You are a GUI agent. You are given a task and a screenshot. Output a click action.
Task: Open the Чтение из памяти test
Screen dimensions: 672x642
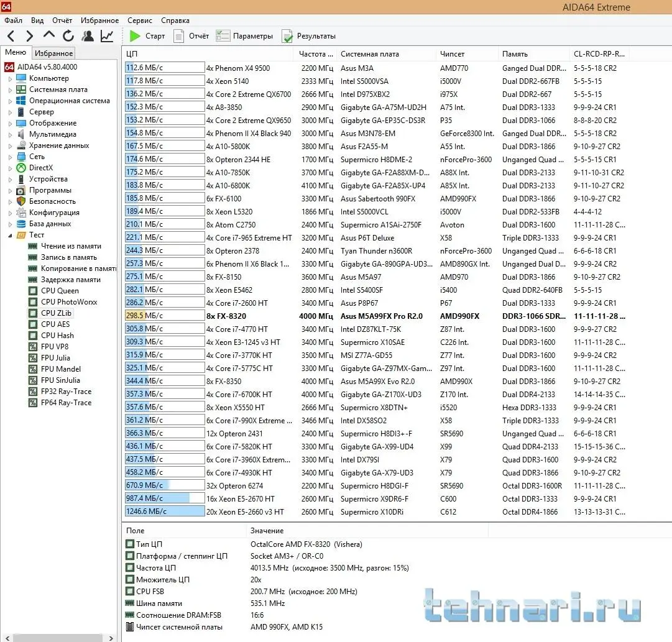(x=71, y=246)
